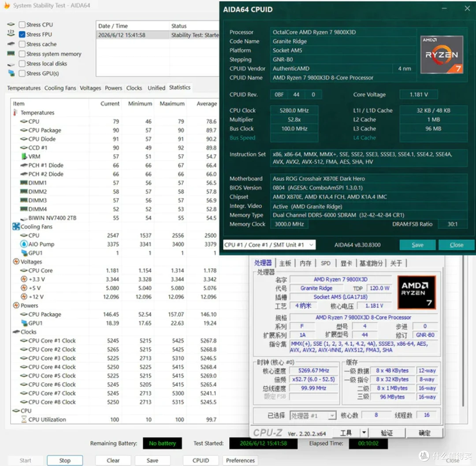The height and width of the screenshot is (466, 476).
Task: Click the Clear button
Action: pyautogui.click(x=113, y=460)
